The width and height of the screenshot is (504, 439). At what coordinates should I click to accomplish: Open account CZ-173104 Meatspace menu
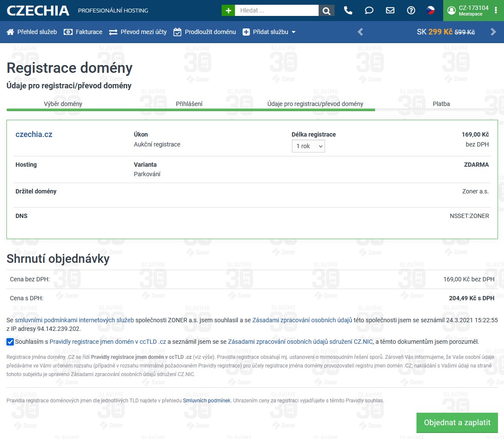pos(468,10)
